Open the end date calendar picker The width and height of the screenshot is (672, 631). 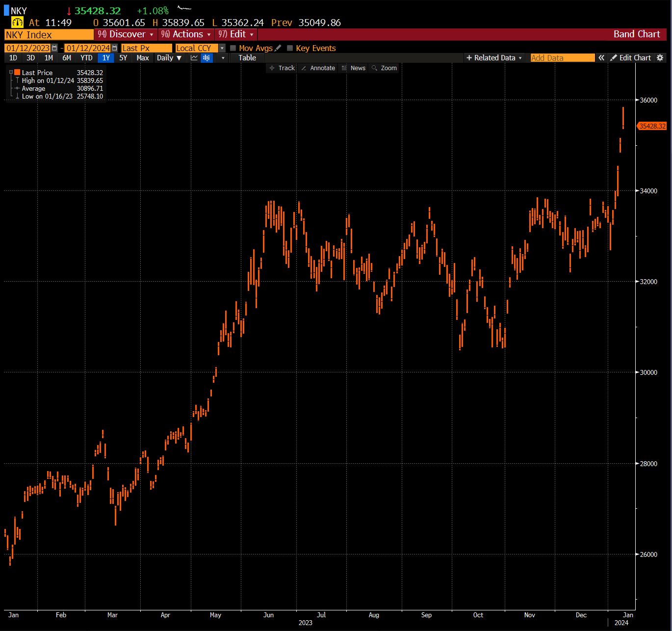(x=114, y=48)
